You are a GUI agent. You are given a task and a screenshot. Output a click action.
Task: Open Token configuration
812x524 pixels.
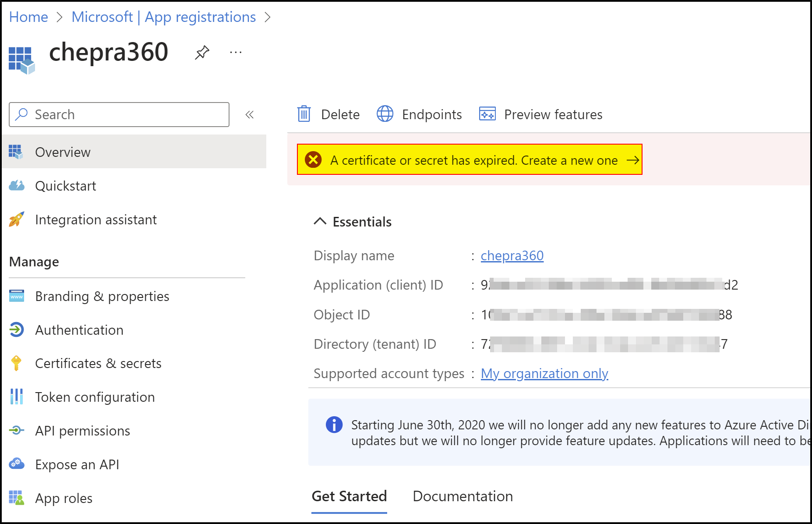tap(95, 397)
